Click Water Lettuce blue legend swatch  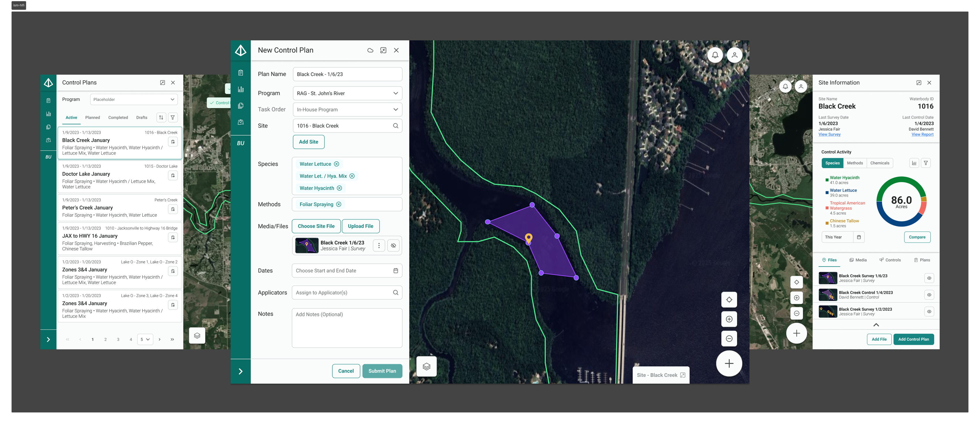point(827,193)
